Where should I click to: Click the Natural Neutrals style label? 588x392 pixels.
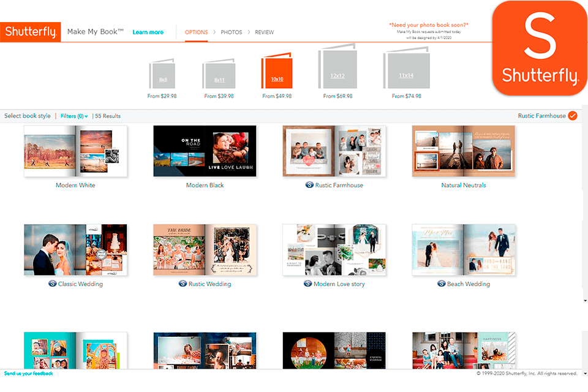464,186
